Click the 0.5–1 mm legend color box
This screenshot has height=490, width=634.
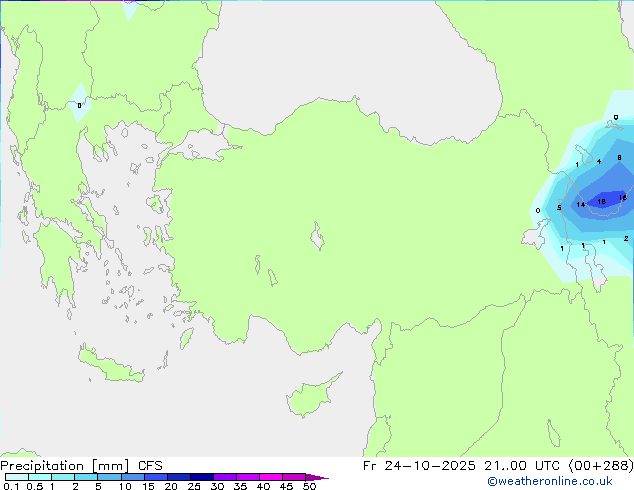pyautogui.click(x=40, y=477)
